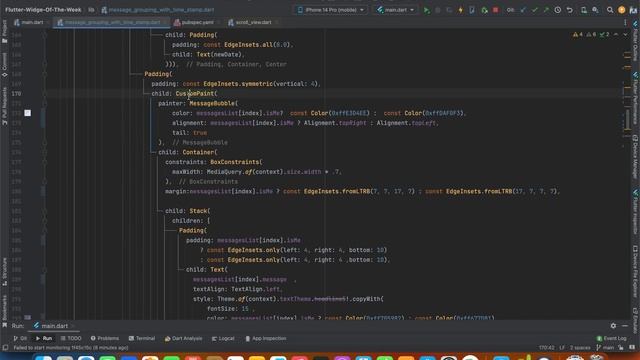
Task: Click the gutter color preview square
Action: (x=27, y=113)
